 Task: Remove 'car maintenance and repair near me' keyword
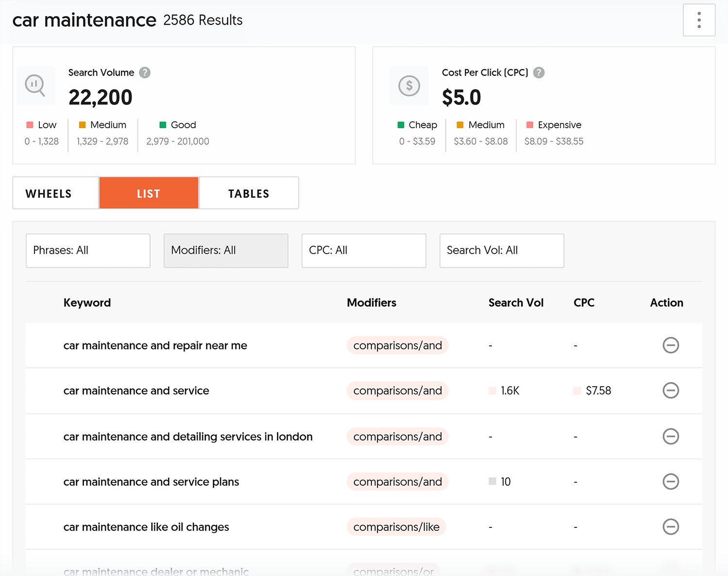pos(671,345)
